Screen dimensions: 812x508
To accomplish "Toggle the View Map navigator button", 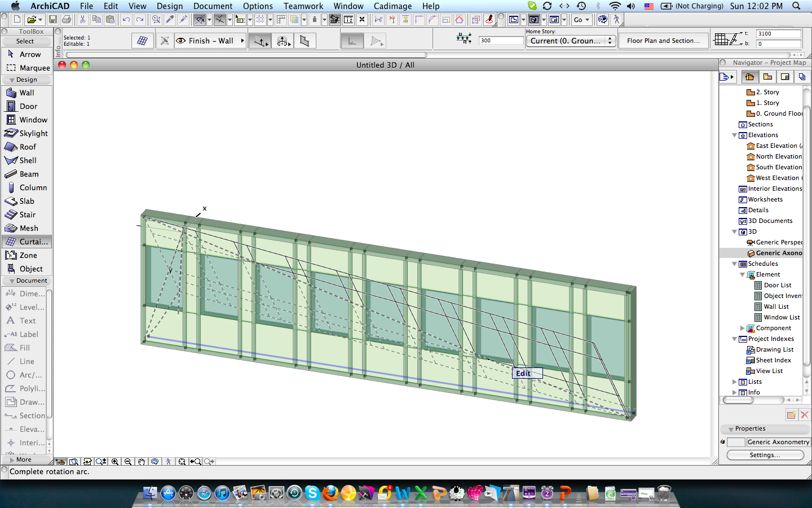I will pyautogui.click(x=767, y=77).
